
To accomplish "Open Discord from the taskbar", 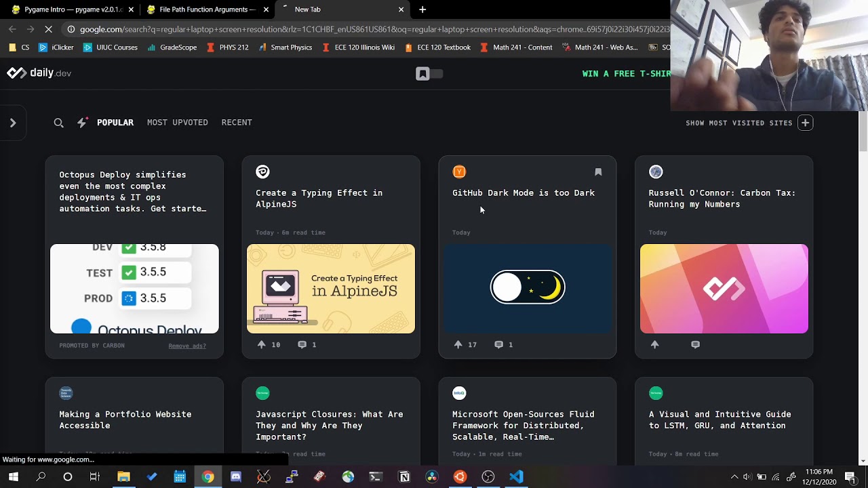I will pyautogui.click(x=235, y=477).
